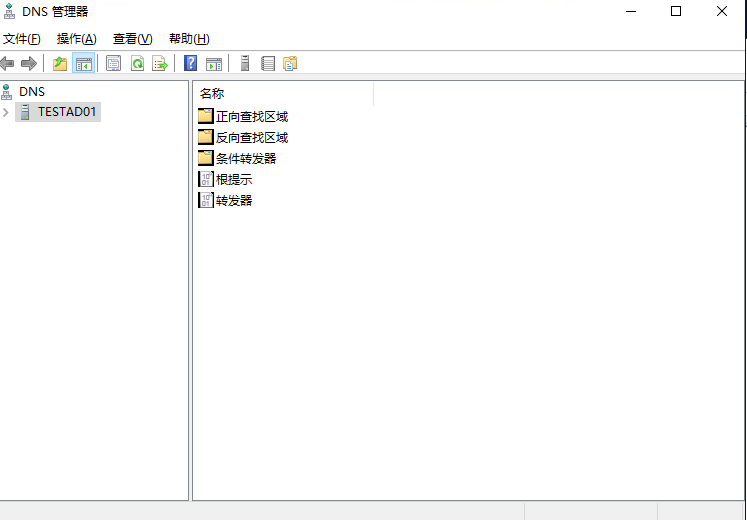Select 反向查找区域 in the list
The image size is (747, 520).
click(252, 138)
